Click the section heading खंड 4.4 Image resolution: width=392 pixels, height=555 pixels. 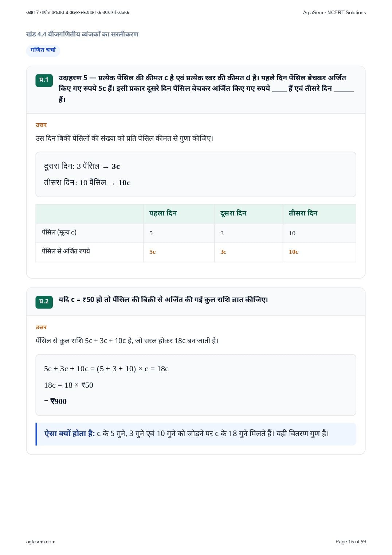coord(82,34)
